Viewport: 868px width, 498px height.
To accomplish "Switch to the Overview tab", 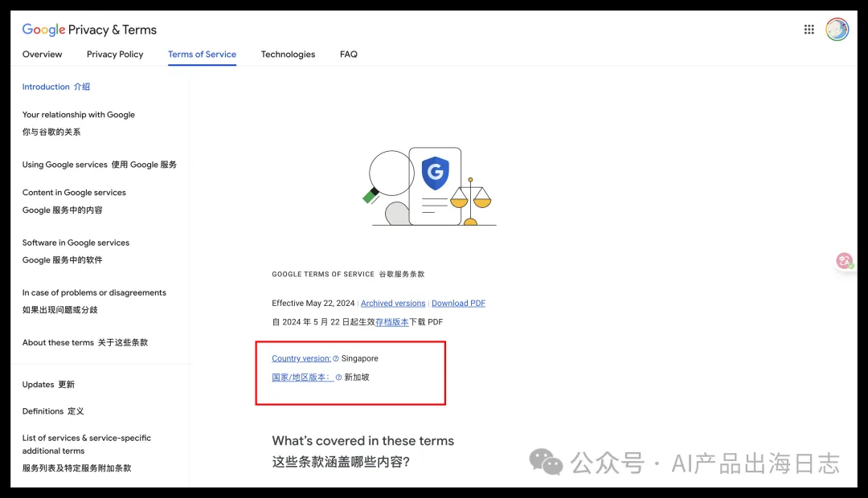I will point(42,55).
